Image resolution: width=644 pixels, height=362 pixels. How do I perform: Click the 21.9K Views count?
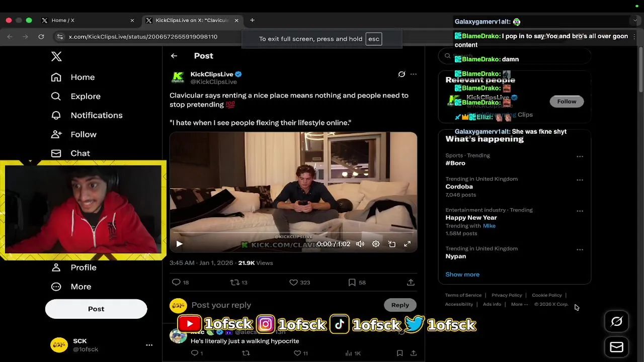pyautogui.click(x=256, y=263)
